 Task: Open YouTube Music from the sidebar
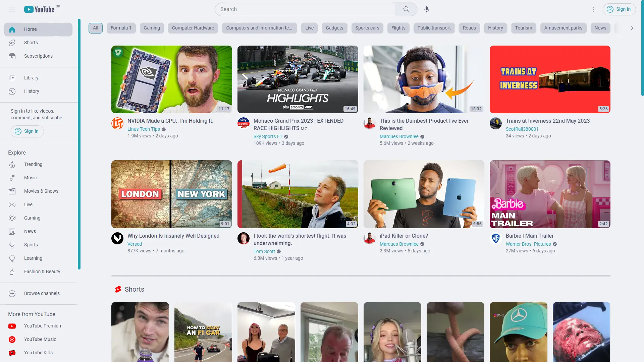40,339
